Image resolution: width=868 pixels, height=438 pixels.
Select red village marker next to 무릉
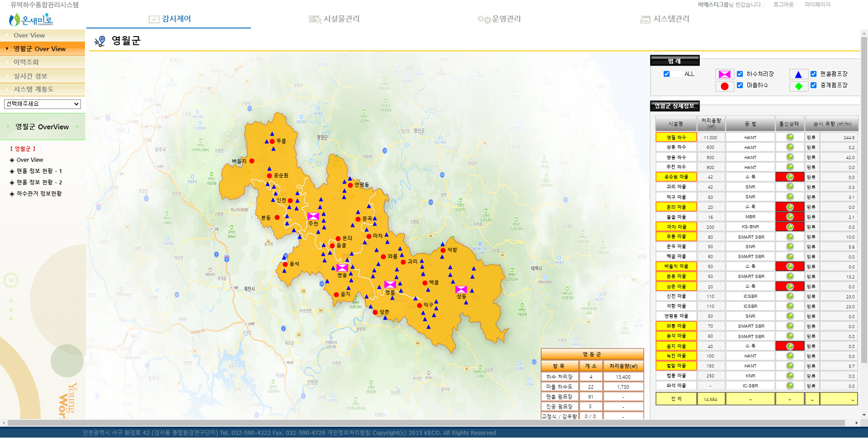272,141
